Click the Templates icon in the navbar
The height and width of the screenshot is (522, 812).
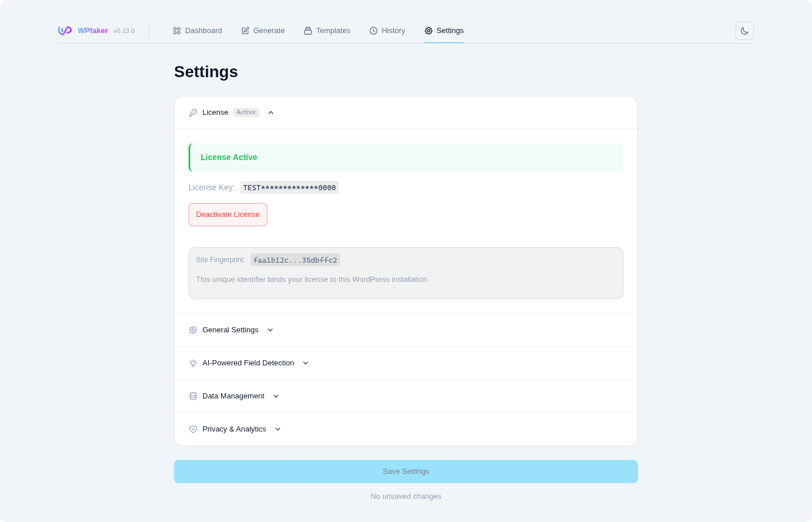pos(307,30)
